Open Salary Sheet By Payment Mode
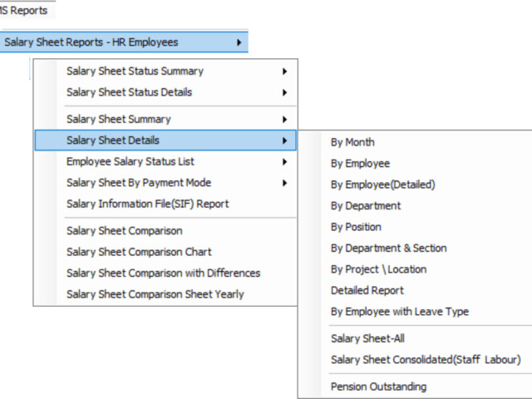The width and height of the screenshot is (532, 399). [x=139, y=183]
